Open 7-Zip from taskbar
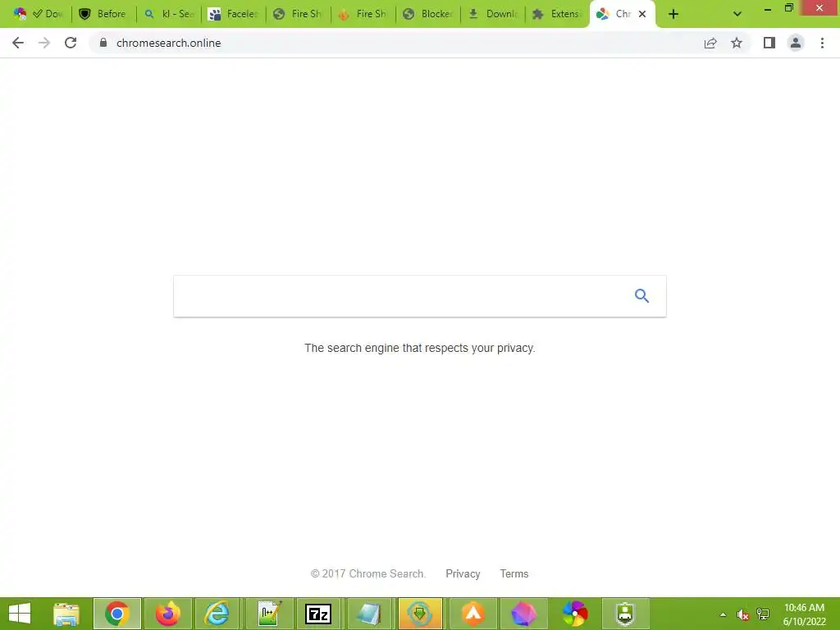 tap(318, 614)
